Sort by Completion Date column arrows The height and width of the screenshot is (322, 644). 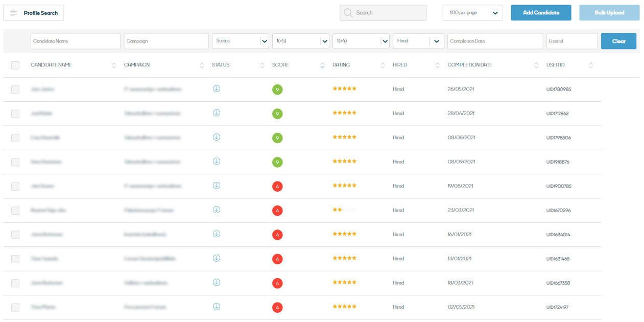click(x=536, y=65)
